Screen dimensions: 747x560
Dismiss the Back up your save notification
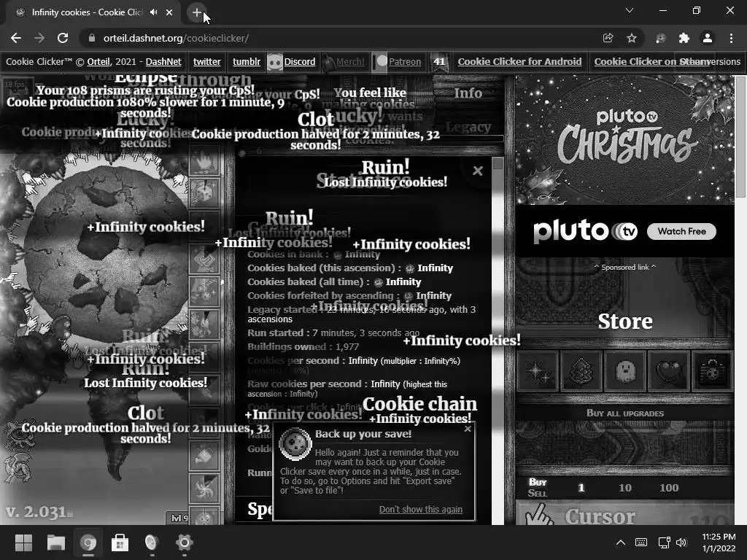[x=468, y=429]
